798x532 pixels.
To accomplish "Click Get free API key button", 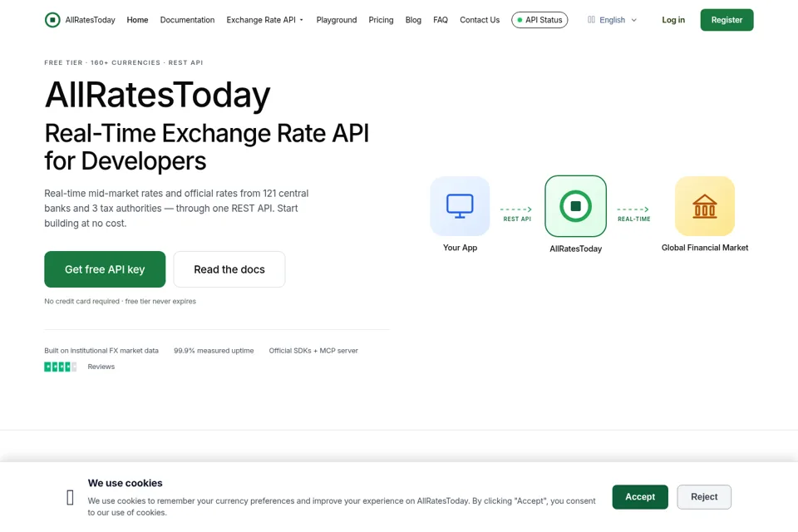I will pos(105,269).
